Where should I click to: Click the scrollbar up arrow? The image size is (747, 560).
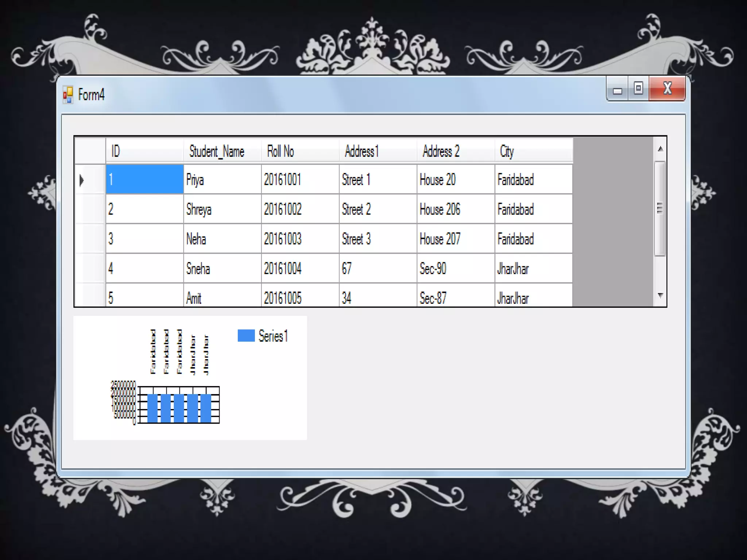tap(660, 149)
